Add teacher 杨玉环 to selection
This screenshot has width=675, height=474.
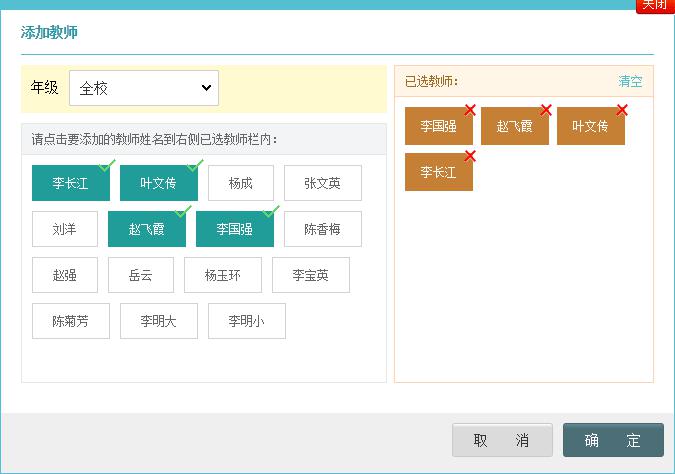223,275
